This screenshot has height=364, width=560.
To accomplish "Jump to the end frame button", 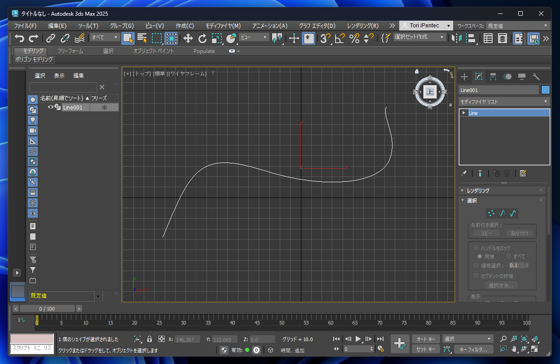I will (381, 339).
